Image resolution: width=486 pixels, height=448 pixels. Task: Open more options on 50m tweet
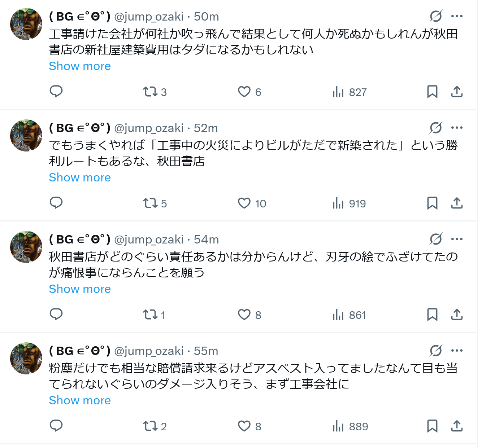(457, 16)
